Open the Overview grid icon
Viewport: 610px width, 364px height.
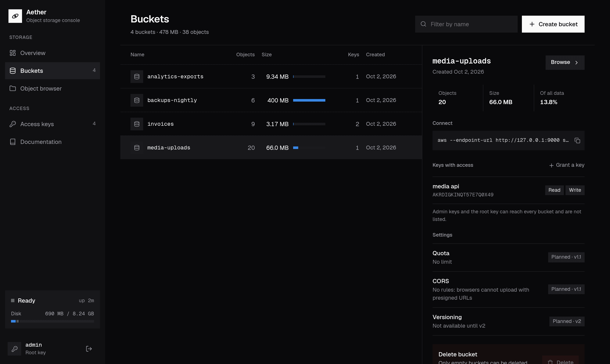click(13, 53)
